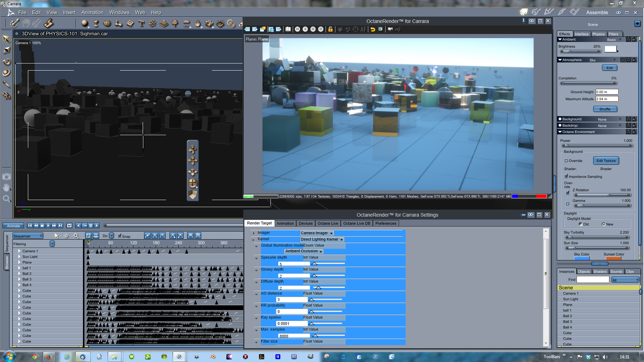Click the Edit Texture button
This screenshot has width=644, height=362.
(606, 161)
